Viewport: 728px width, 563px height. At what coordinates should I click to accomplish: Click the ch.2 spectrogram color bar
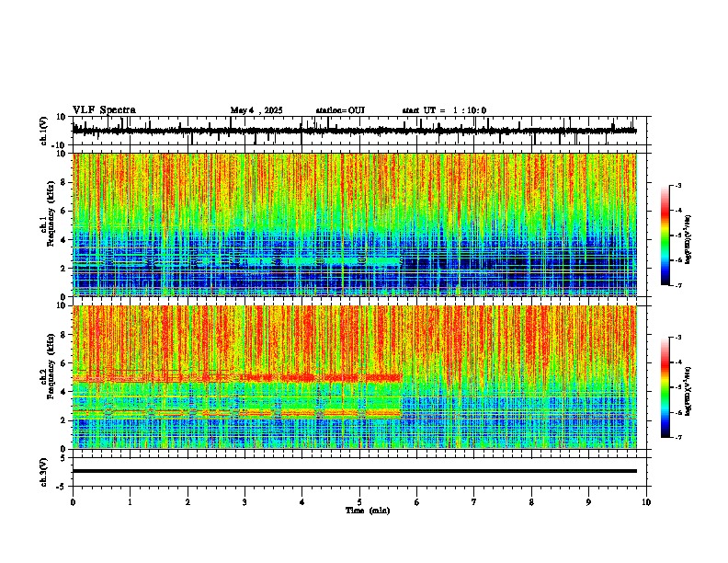pyautogui.click(x=665, y=387)
